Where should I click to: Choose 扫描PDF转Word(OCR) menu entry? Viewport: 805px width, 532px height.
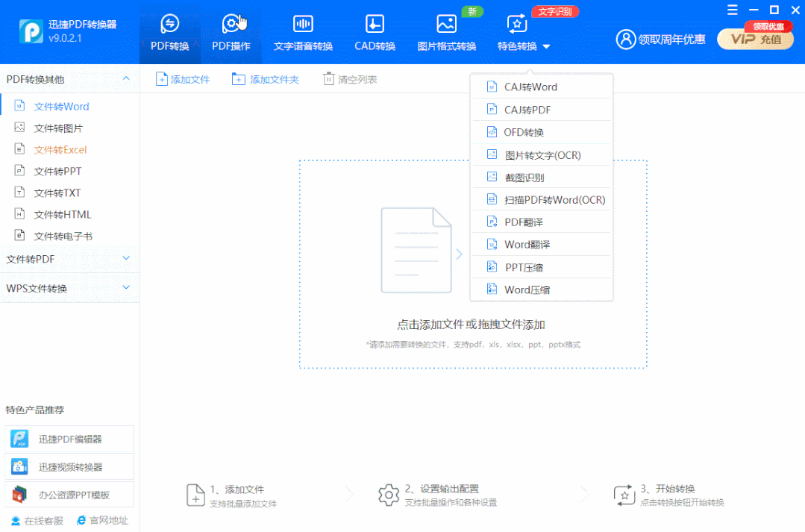[542, 200]
